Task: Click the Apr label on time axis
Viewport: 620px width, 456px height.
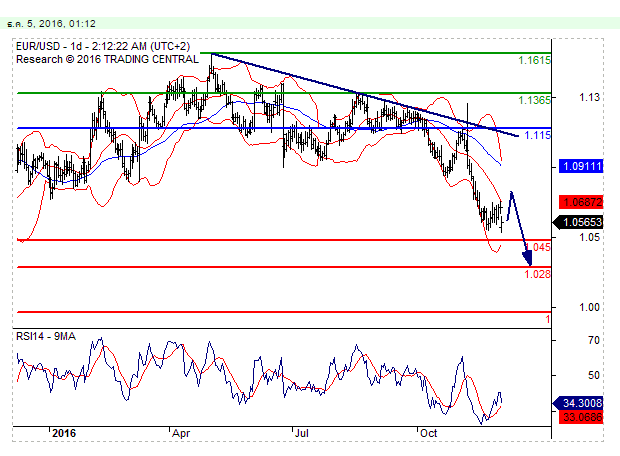Action: coord(181,434)
